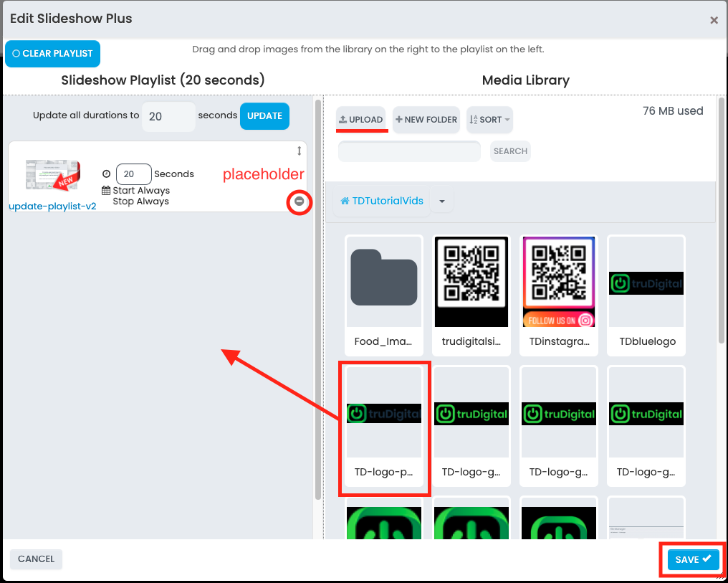This screenshot has width=728, height=583.
Task: Open TDTutorialVids folder breadcrumb
Action: pos(382,202)
